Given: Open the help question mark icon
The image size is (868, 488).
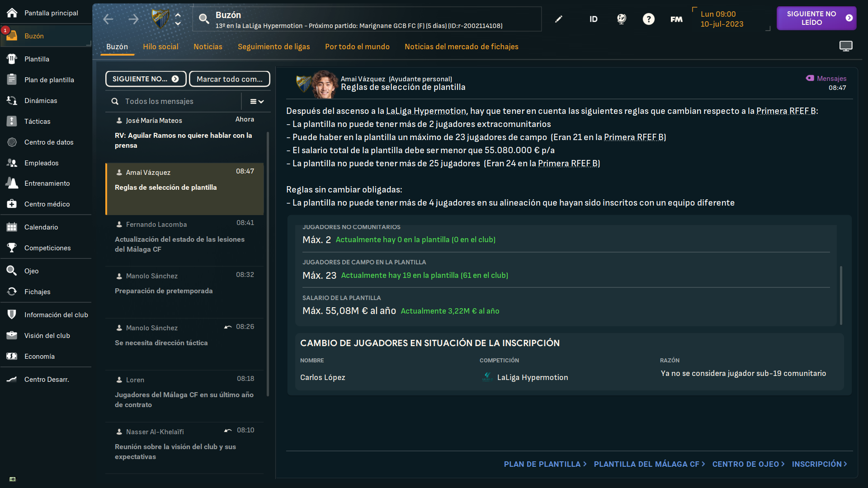Looking at the screenshot, I should (x=649, y=19).
